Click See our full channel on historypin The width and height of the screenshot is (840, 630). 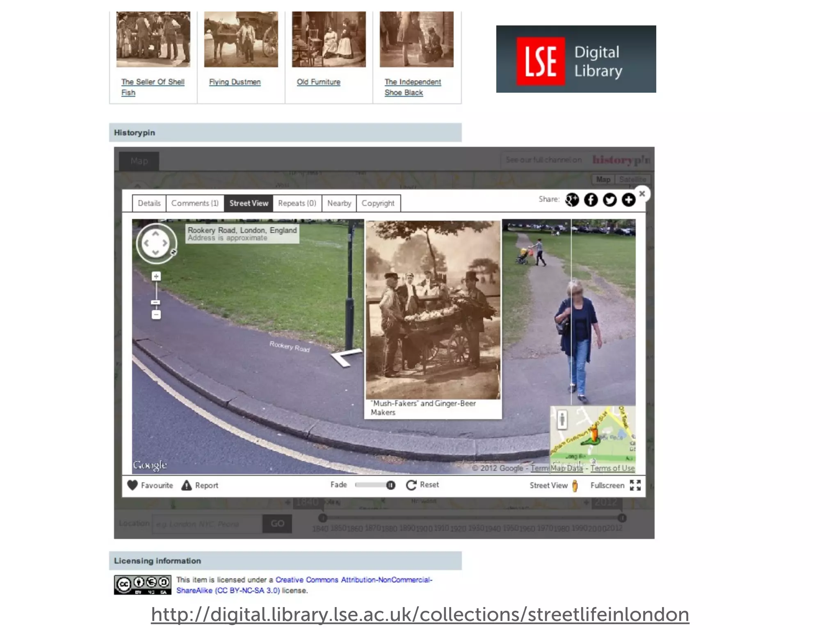point(577,160)
